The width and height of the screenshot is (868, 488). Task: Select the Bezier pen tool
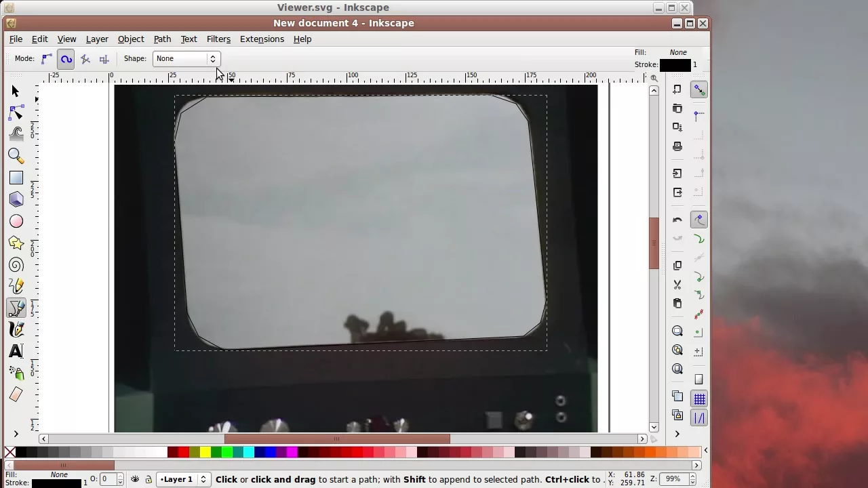16,308
